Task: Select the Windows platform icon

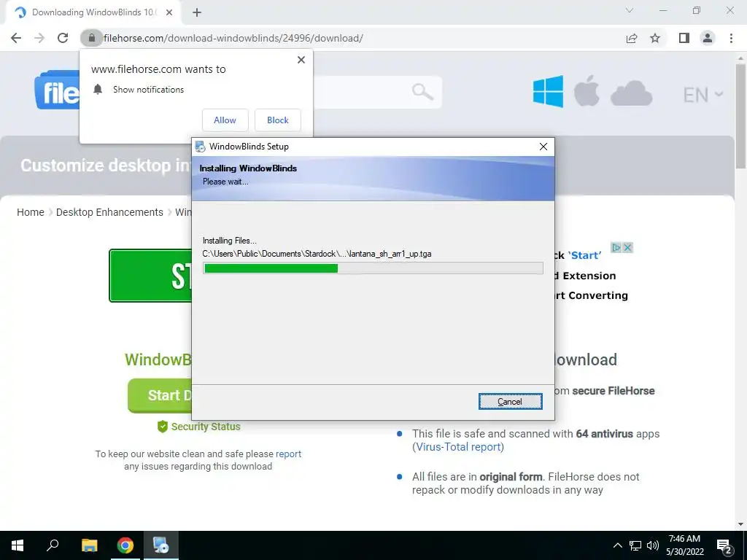Action: (548, 91)
